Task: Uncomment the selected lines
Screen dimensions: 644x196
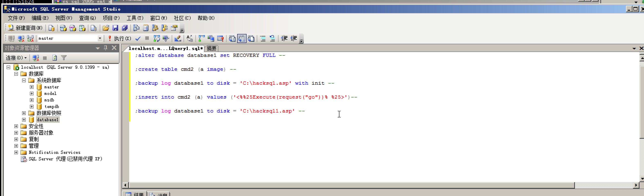Action: (x=273, y=38)
